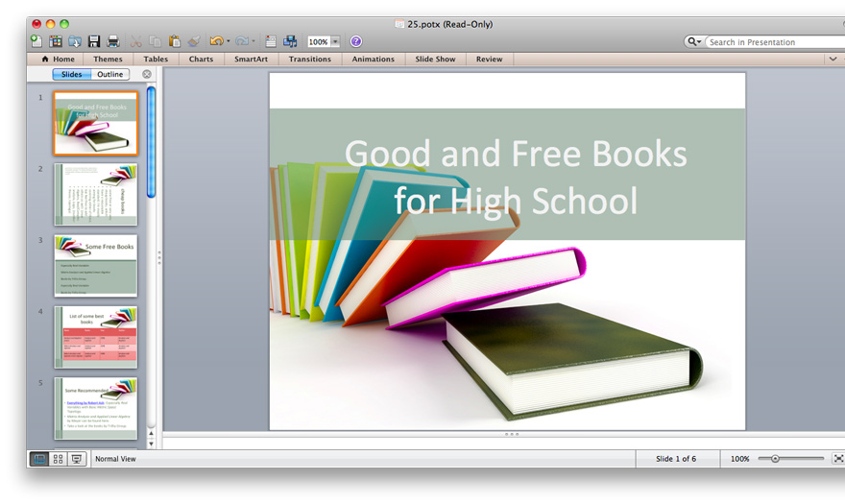This screenshot has height=504, width=845.
Task: Click the Save floppy disk icon
Action: coord(94,41)
